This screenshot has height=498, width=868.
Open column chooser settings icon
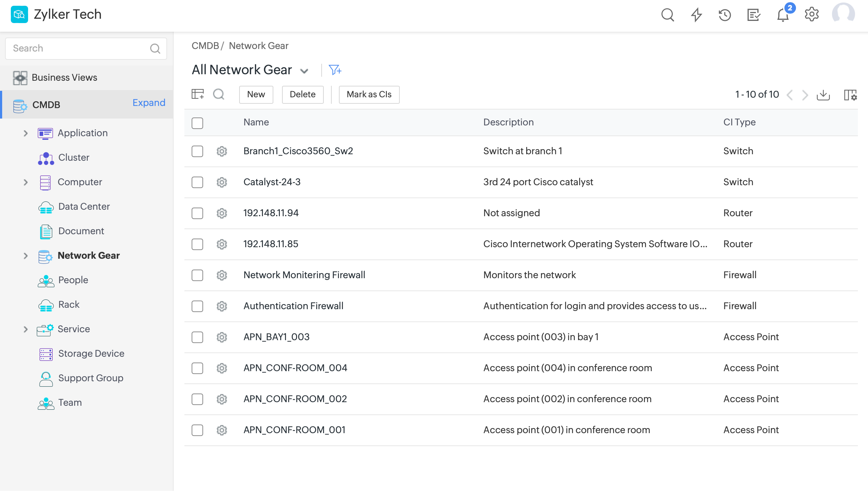(850, 95)
